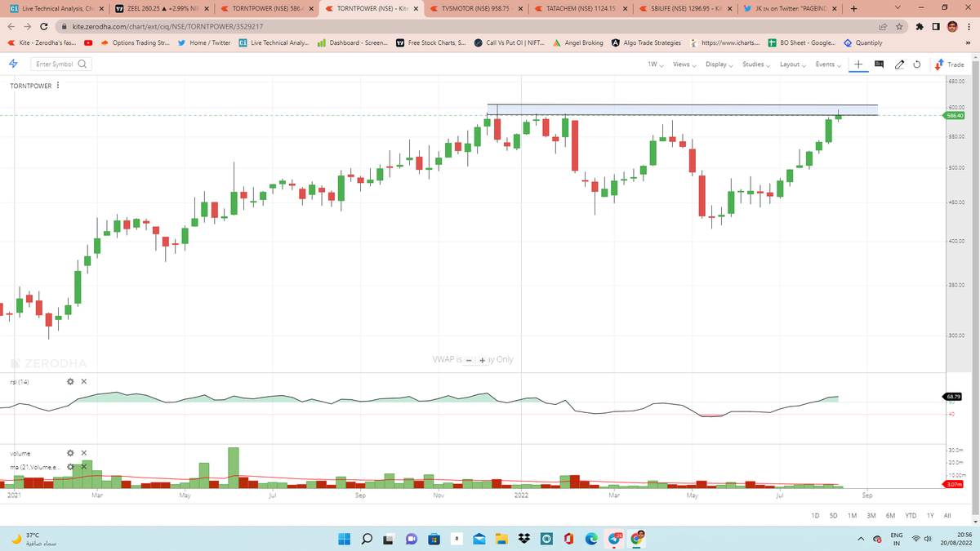
Task: Open the Angel Broking bookmark
Action: [x=579, y=42]
